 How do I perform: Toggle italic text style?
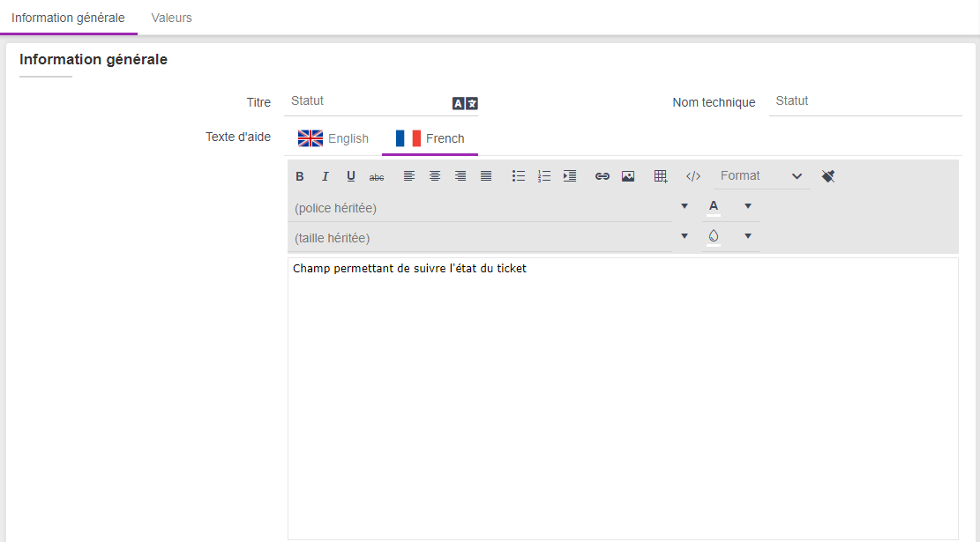[325, 176]
